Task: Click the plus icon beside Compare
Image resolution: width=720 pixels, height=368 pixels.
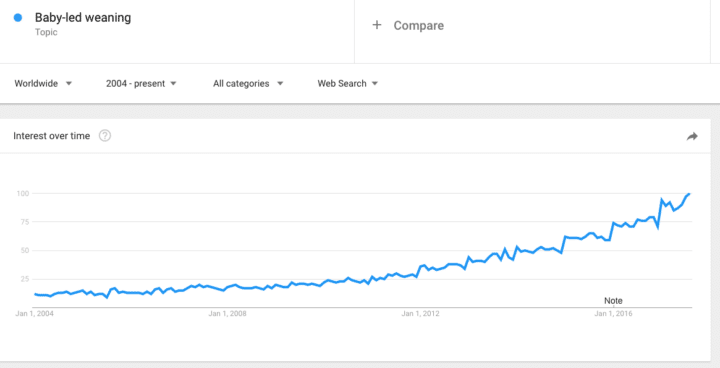Action: click(377, 25)
